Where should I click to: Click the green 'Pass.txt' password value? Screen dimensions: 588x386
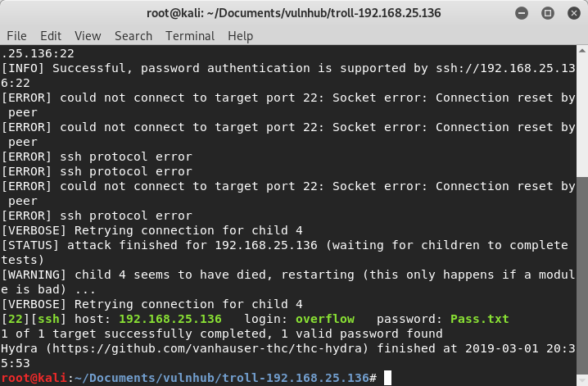(479, 319)
